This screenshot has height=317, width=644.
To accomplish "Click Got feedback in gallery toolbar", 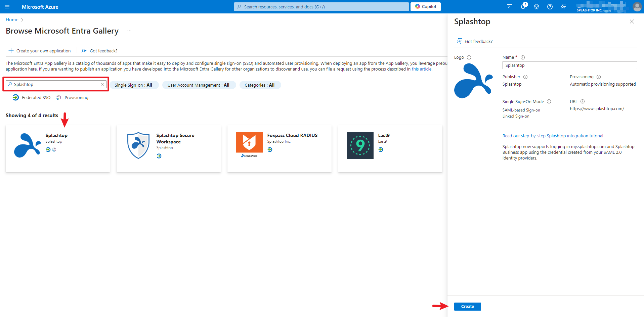I will 100,51.
